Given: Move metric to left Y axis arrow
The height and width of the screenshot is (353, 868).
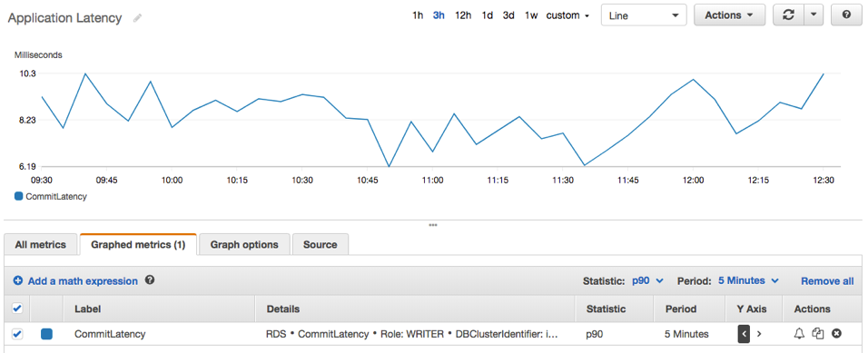Looking at the screenshot, I should coord(744,334).
